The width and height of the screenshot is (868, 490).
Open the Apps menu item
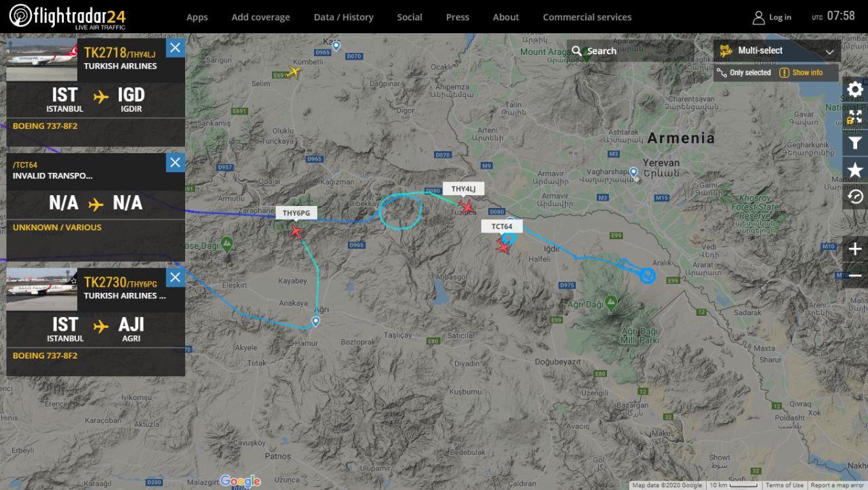(x=197, y=17)
